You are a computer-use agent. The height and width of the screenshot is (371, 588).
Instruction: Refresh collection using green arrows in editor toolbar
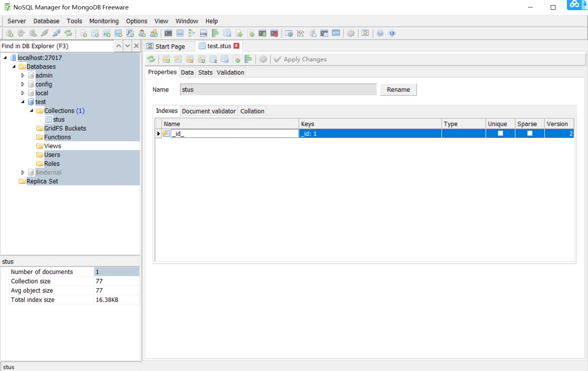(x=151, y=59)
